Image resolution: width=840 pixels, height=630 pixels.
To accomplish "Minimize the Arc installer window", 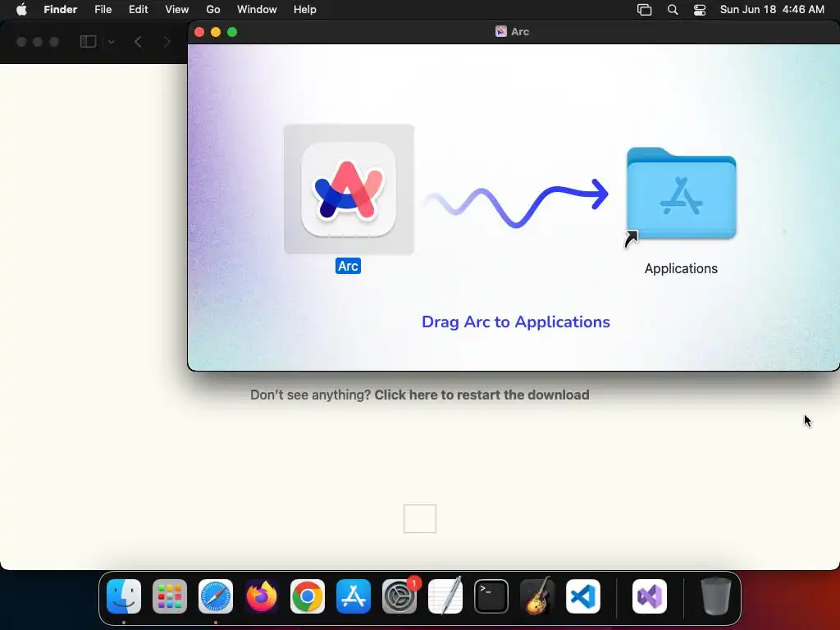I will [x=216, y=32].
